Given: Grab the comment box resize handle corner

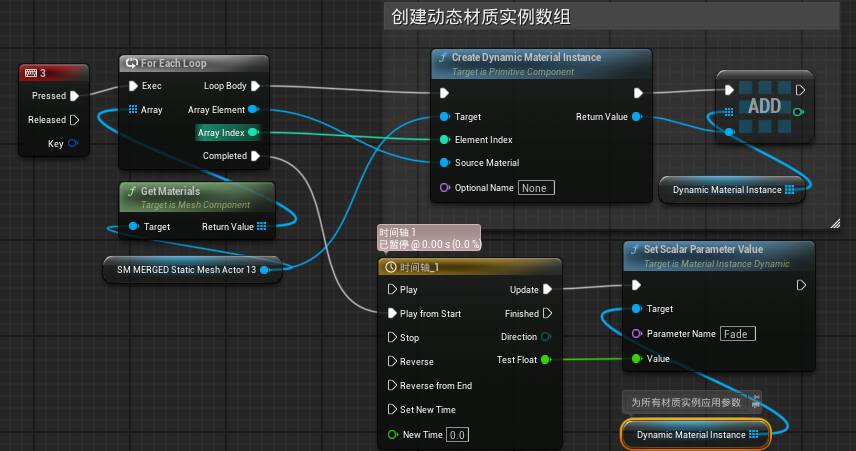Looking at the screenshot, I should click(x=834, y=225).
